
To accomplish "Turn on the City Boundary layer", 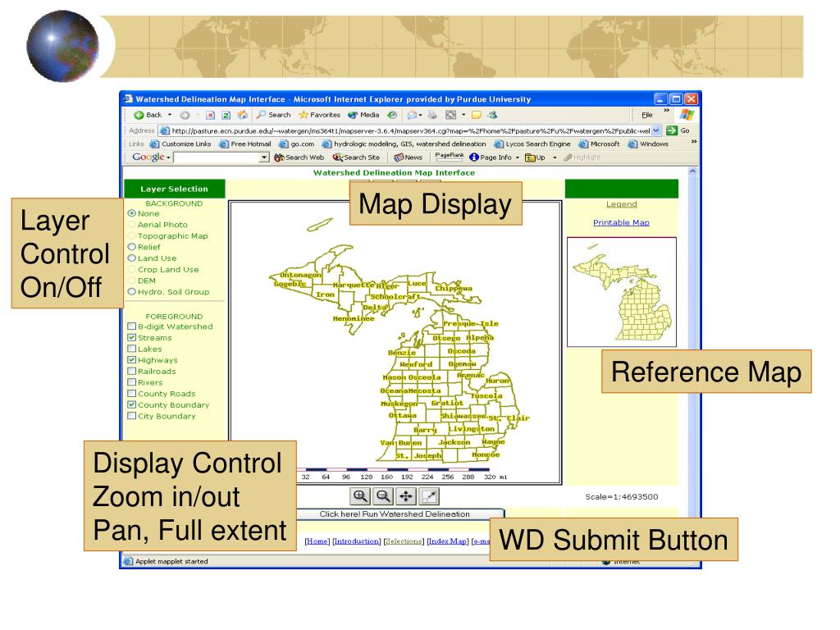I will [x=132, y=416].
